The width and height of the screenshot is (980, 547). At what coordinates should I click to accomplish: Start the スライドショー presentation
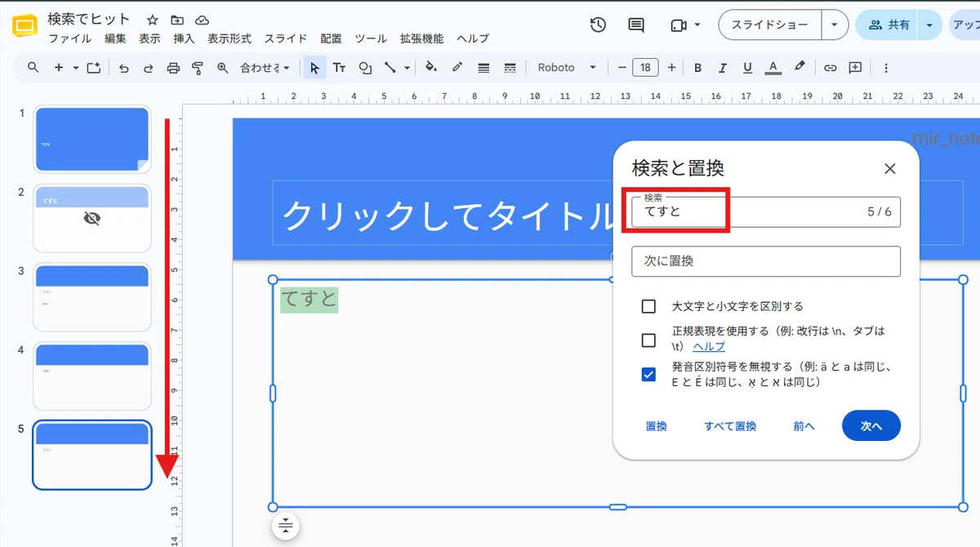tap(769, 24)
